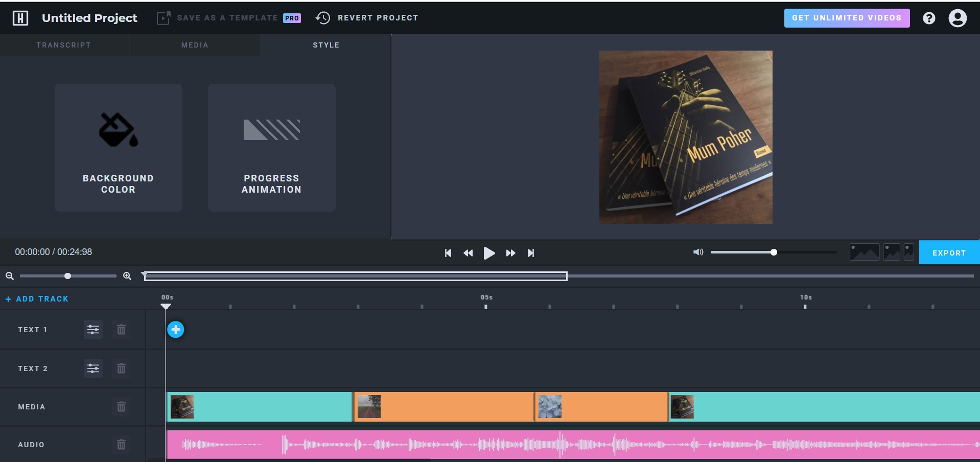Screen dimensions: 980x462
Task: Click the fast forward button
Action: [x=510, y=253]
